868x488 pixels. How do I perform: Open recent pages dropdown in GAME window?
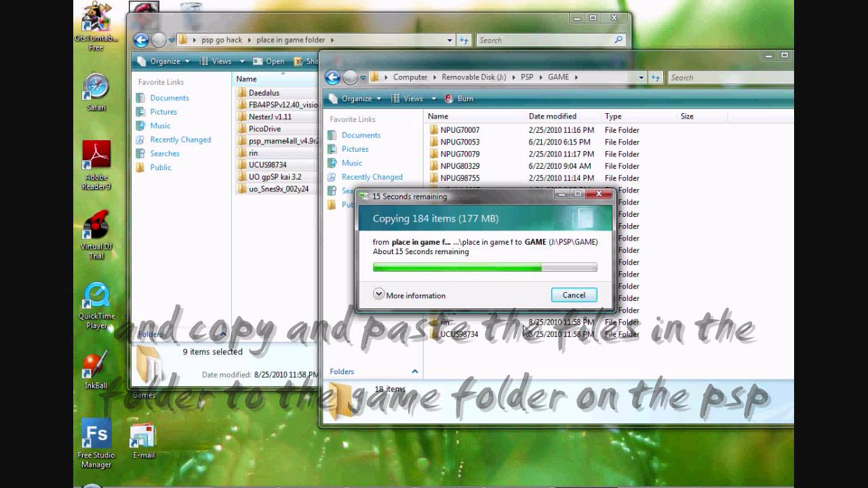pos(363,77)
